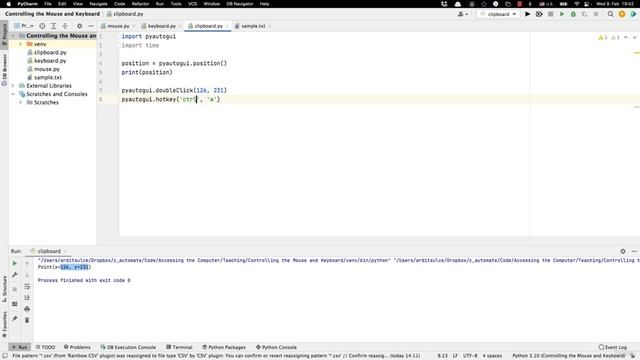The width and height of the screenshot is (640, 360).
Task: Click the "4 spaces" indent setting in status bar
Action: (x=492, y=356)
